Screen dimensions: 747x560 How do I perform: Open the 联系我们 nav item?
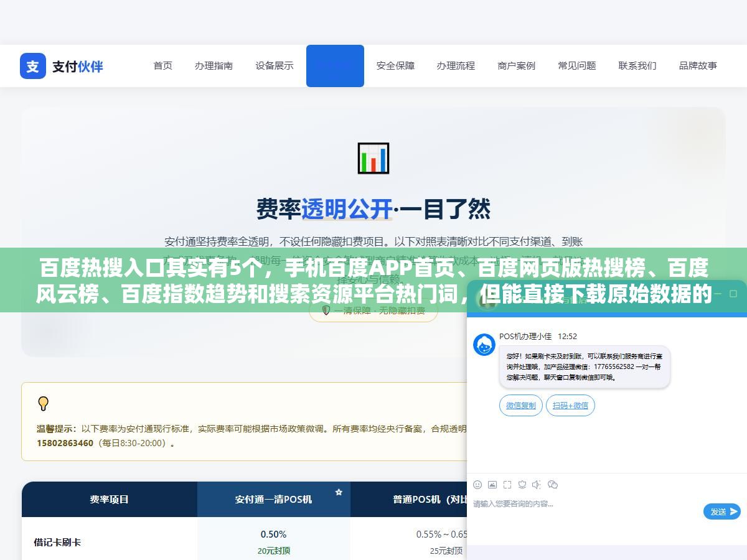coord(637,65)
